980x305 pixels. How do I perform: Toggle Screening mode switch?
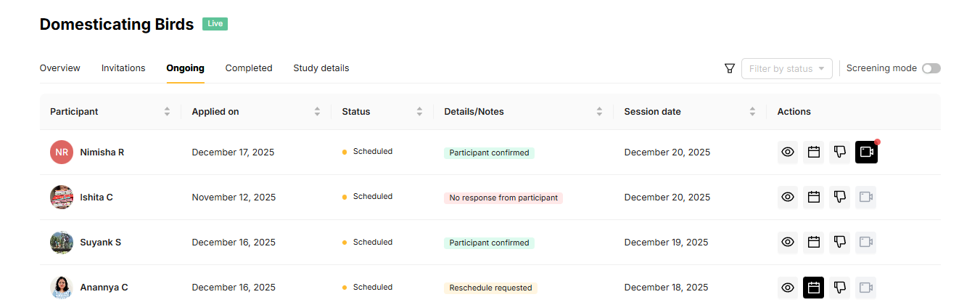click(931, 68)
